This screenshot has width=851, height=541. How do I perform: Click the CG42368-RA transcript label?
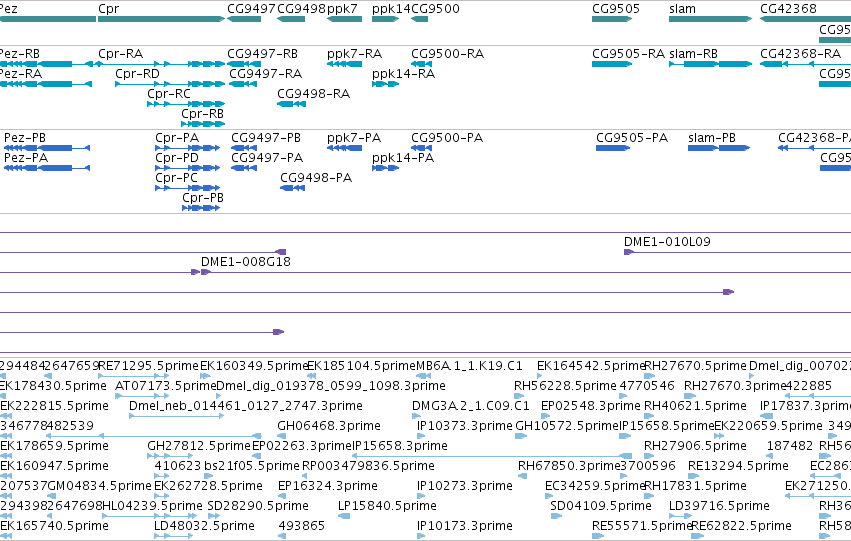(x=801, y=54)
